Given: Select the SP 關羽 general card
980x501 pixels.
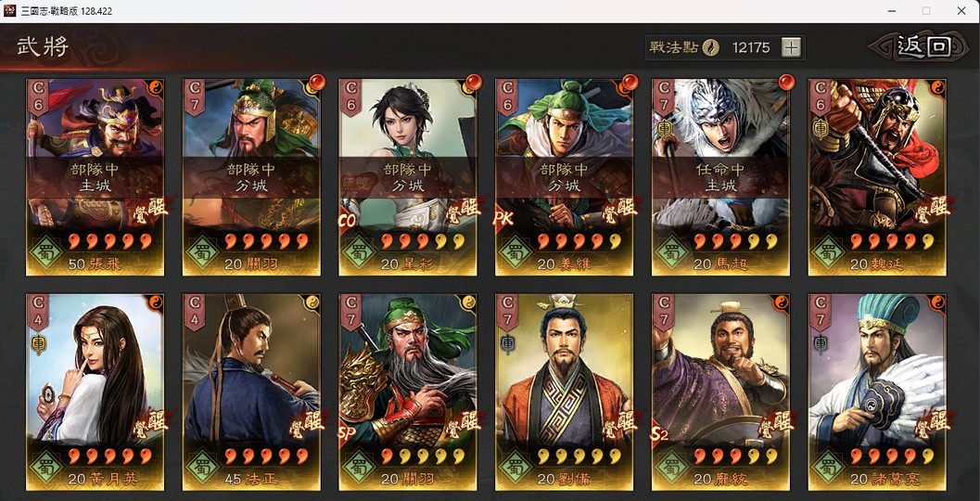Looking at the screenshot, I should pos(408,392).
